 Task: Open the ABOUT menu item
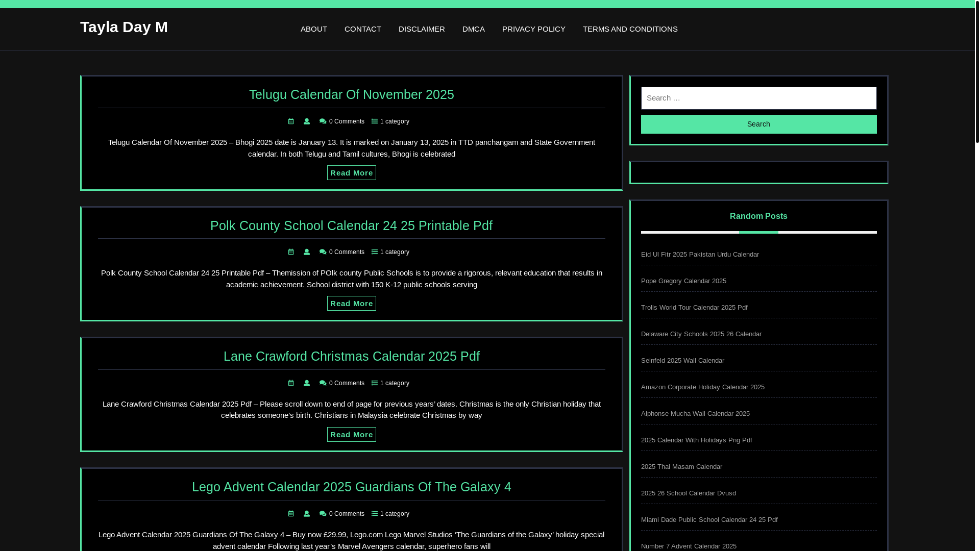click(x=314, y=29)
